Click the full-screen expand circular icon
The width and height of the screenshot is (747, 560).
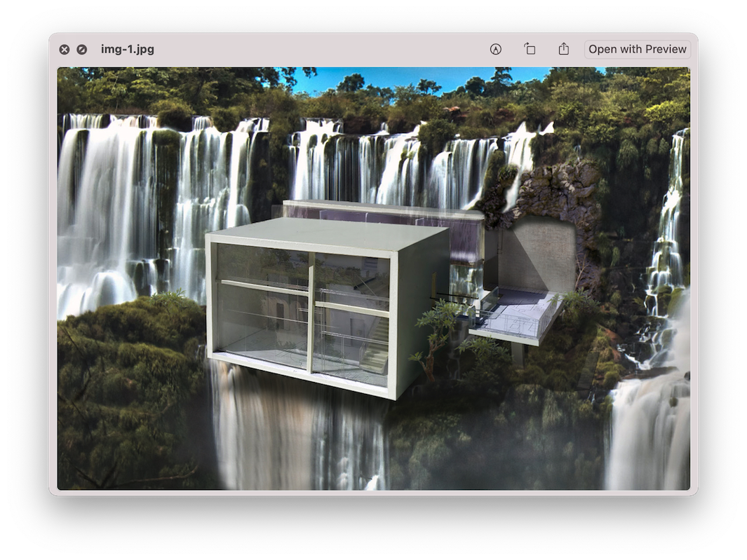[82, 50]
